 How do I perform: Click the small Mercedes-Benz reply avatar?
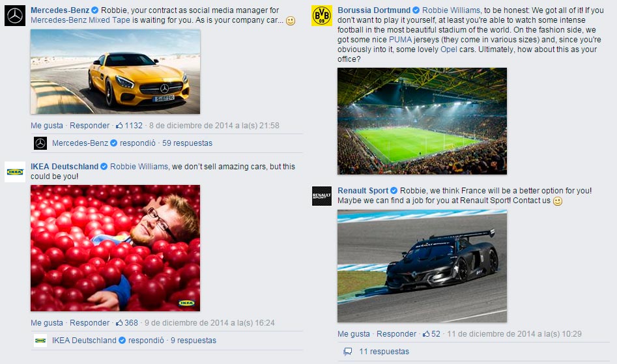[x=40, y=143]
